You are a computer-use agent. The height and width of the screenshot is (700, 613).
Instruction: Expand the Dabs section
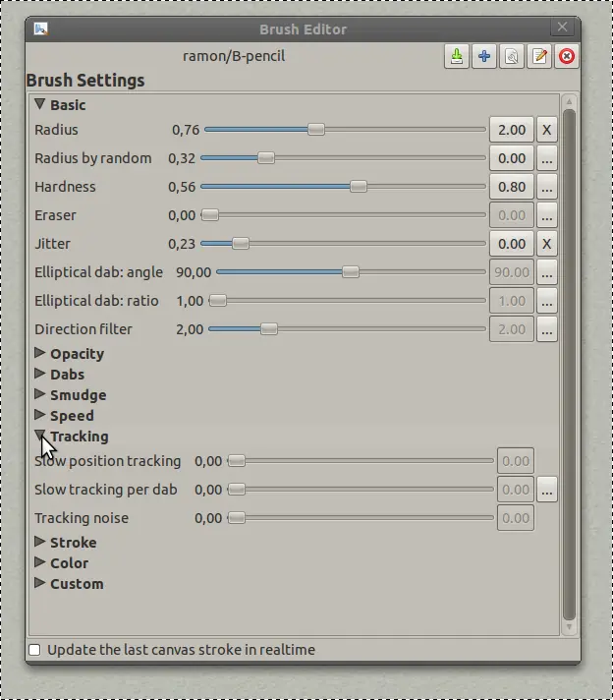point(39,374)
